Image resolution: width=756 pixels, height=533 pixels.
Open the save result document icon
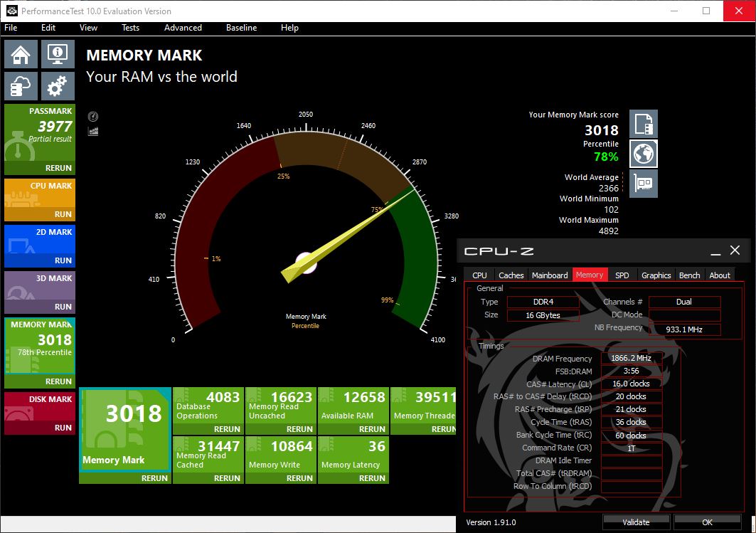tap(643, 124)
